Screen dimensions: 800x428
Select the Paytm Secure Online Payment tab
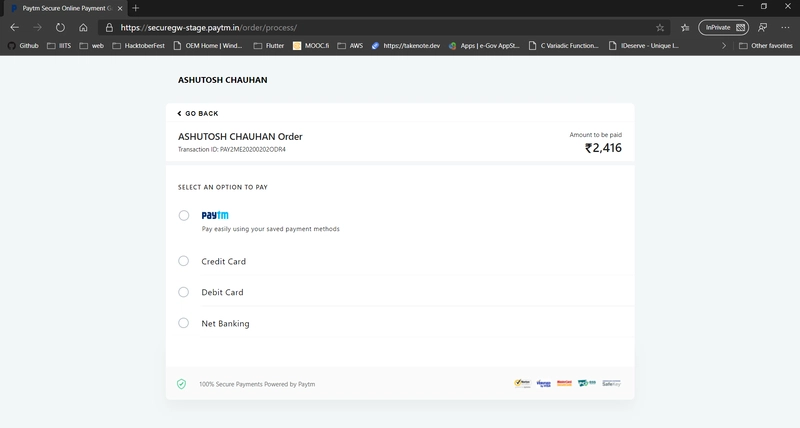pyautogui.click(x=64, y=8)
